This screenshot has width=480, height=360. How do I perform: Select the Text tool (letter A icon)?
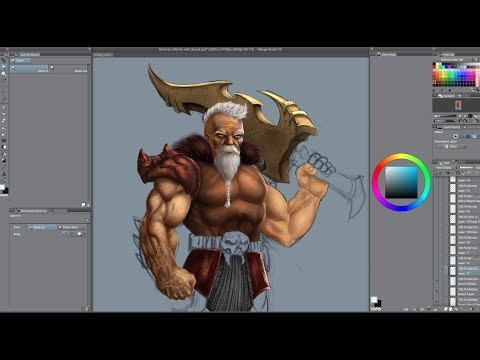point(4,174)
